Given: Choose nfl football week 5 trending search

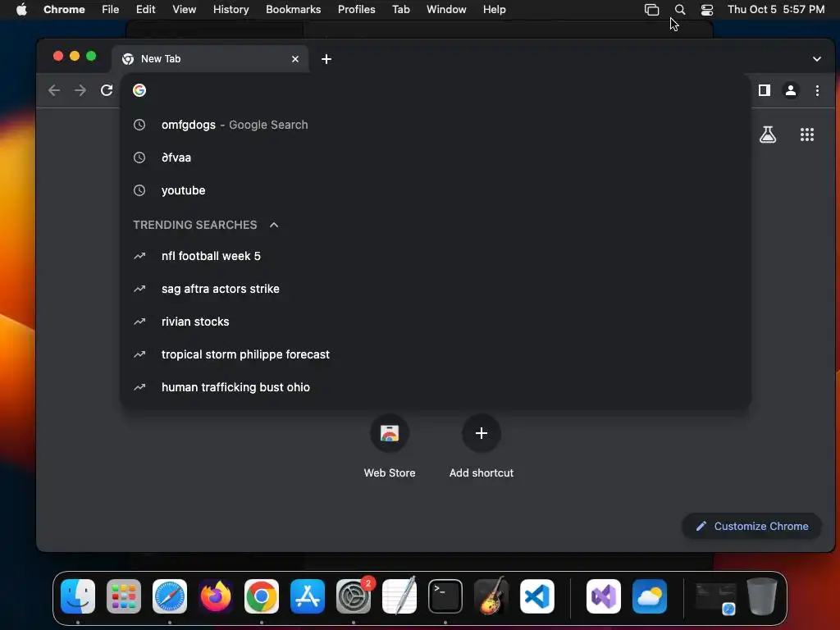Looking at the screenshot, I should (435, 256).
